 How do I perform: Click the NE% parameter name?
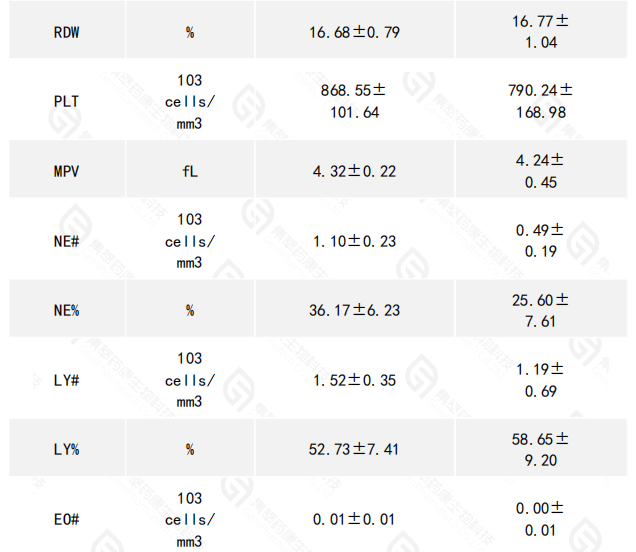tap(66, 310)
